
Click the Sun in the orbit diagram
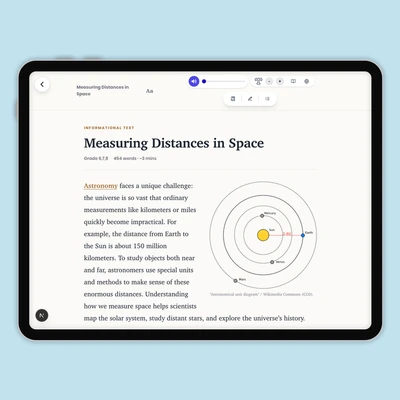coord(263,235)
